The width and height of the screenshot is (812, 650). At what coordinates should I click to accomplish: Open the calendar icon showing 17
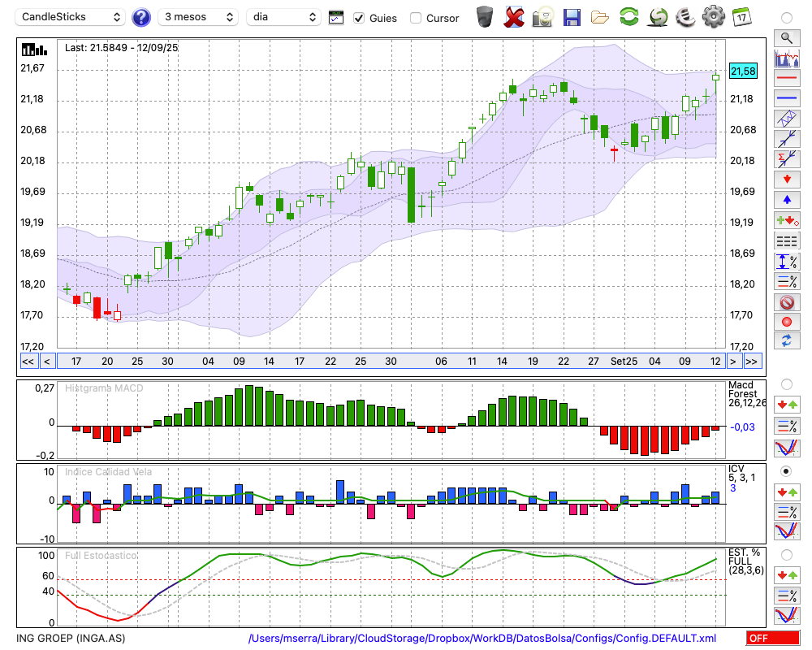point(741,17)
